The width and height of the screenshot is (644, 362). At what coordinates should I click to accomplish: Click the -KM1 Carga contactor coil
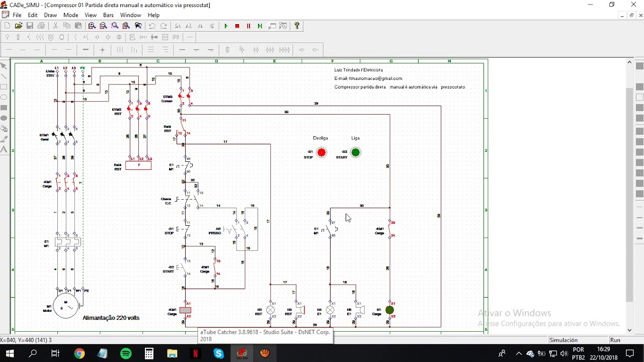[x=185, y=311]
